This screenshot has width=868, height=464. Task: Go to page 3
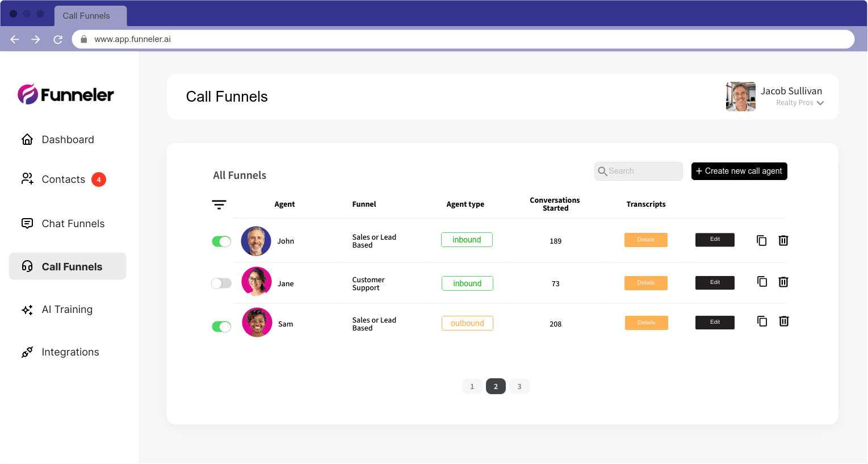point(519,386)
